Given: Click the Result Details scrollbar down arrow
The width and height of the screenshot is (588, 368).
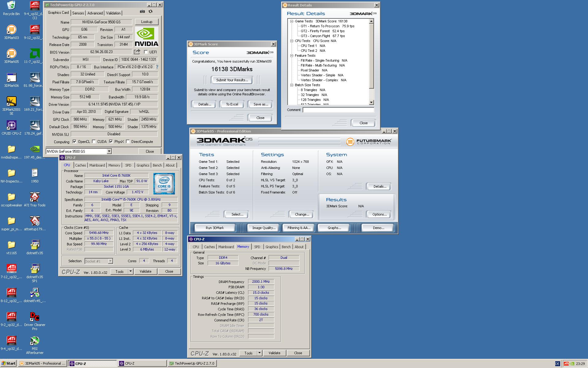Looking at the screenshot, I should point(371,102).
